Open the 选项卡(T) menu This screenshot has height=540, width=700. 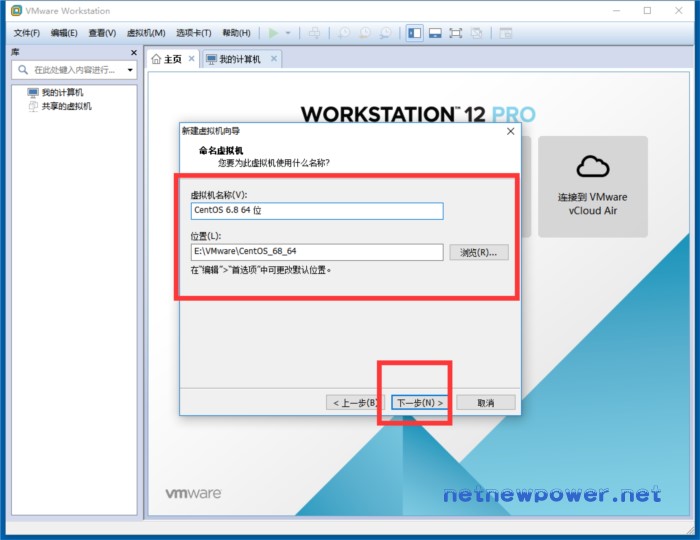194,33
